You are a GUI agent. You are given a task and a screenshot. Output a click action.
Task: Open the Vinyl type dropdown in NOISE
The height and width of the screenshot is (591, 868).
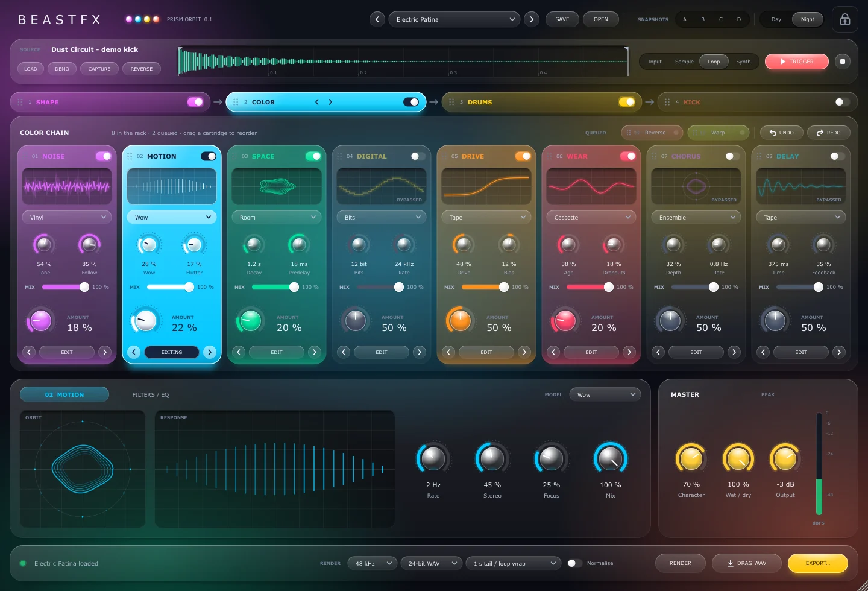click(x=67, y=217)
